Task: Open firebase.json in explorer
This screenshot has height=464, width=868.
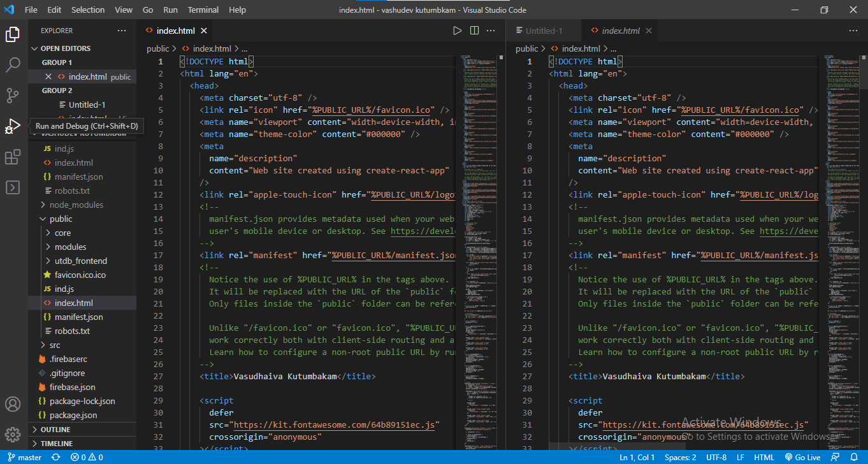Action: (72, 387)
